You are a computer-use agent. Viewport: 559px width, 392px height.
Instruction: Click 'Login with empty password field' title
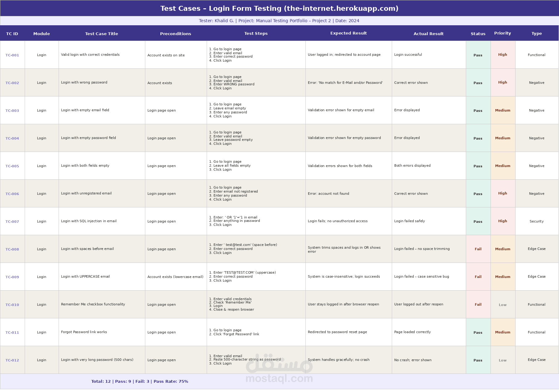click(88, 138)
